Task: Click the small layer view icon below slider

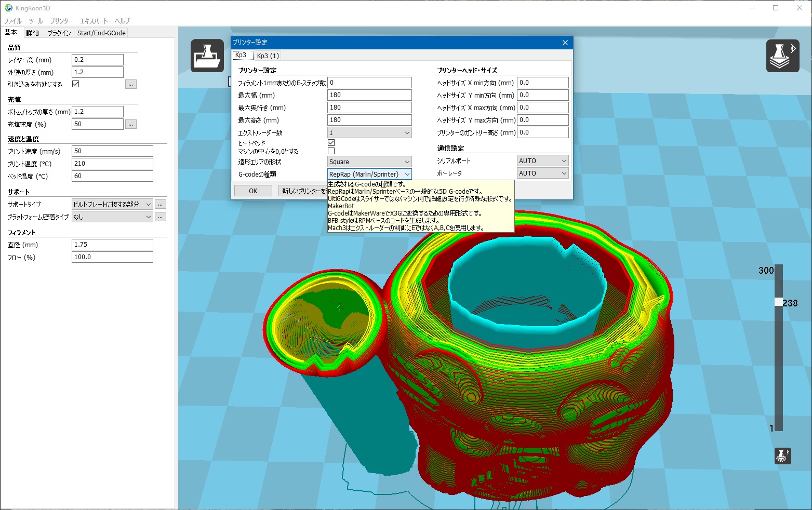Action: pos(782,456)
